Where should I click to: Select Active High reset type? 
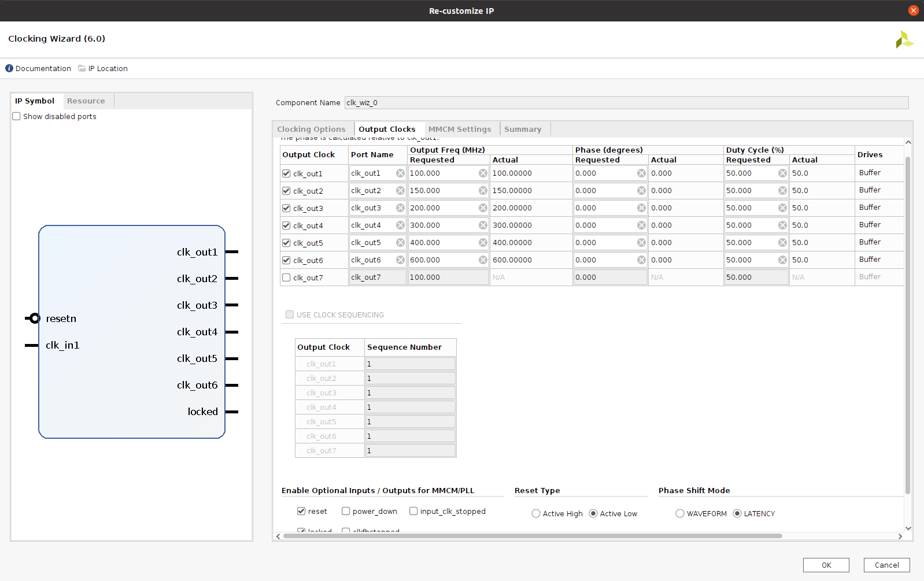536,513
